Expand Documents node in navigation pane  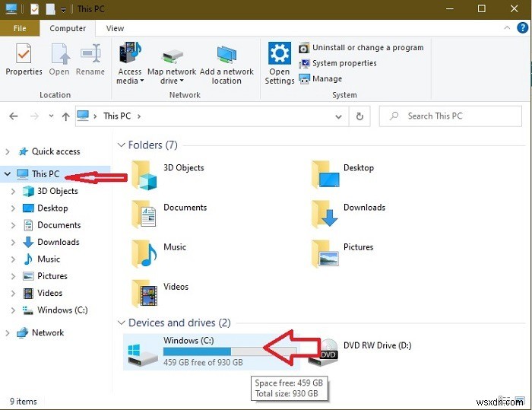tap(13, 225)
